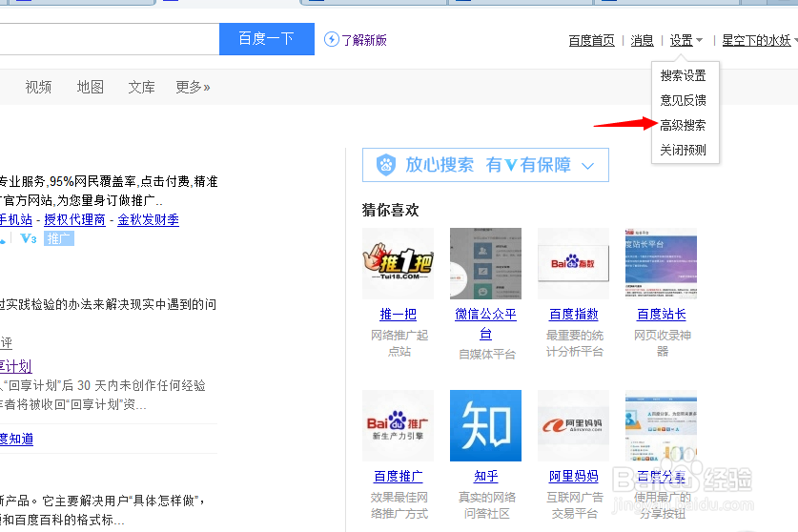798x532 pixels.
Task: Open the 百度推广 link
Action: (398, 477)
